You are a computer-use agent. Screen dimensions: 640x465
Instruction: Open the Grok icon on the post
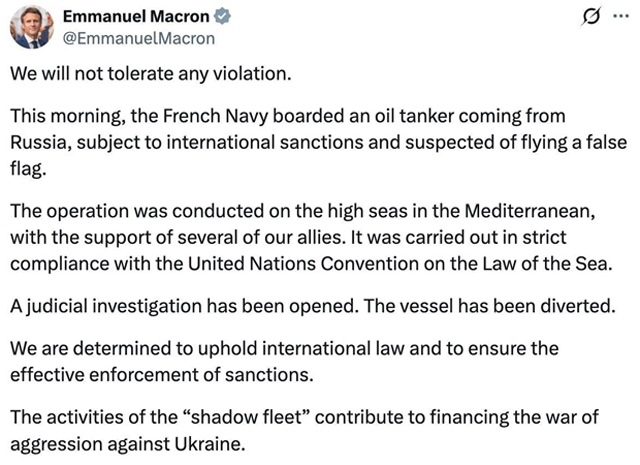tap(592, 17)
